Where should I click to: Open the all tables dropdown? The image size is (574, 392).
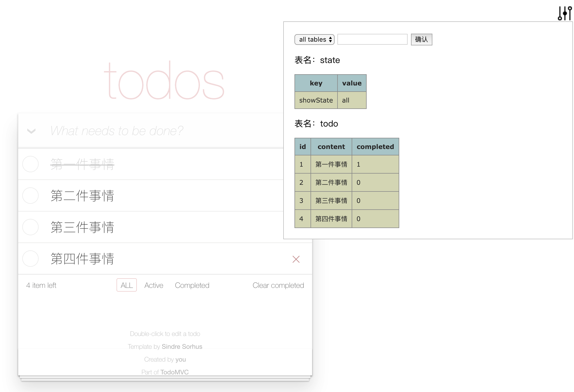tap(314, 40)
